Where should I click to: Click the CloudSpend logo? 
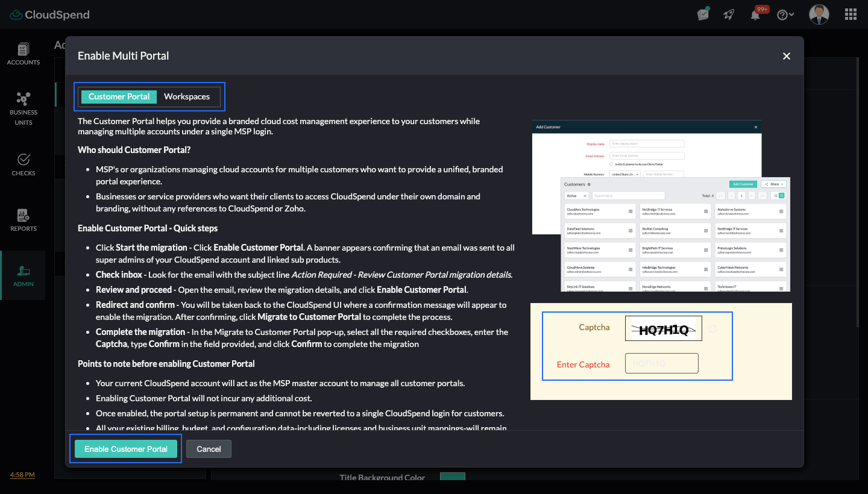pos(49,14)
